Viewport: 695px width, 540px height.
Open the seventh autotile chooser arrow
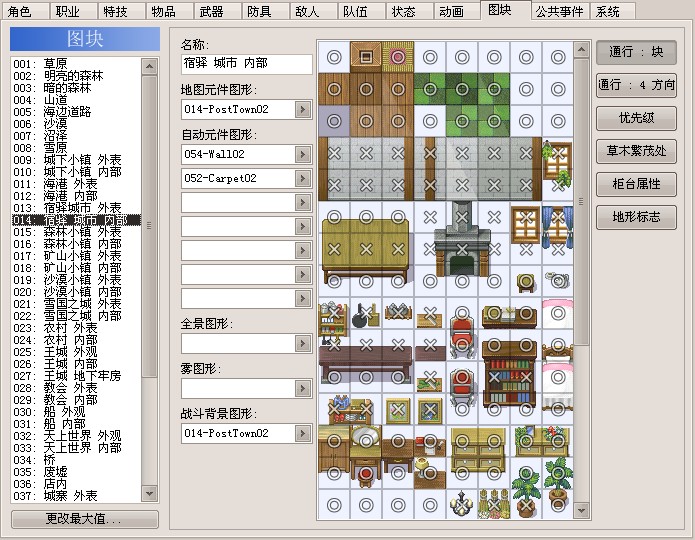tap(303, 298)
